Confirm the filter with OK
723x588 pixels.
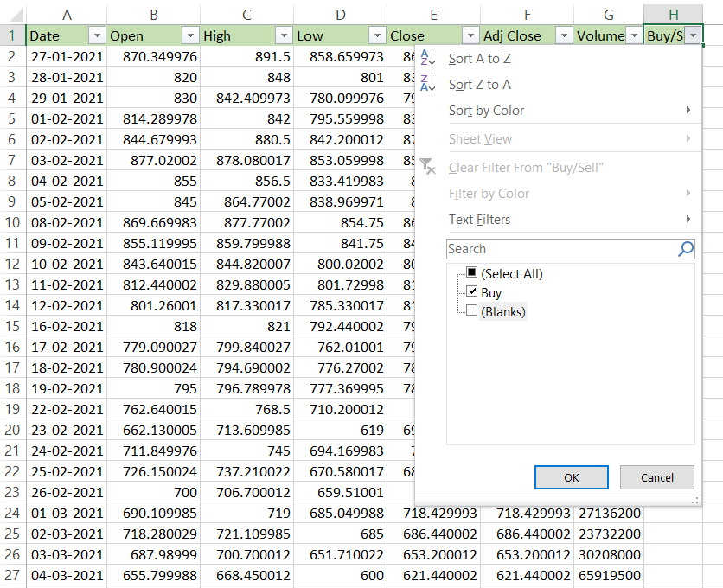coord(571,477)
